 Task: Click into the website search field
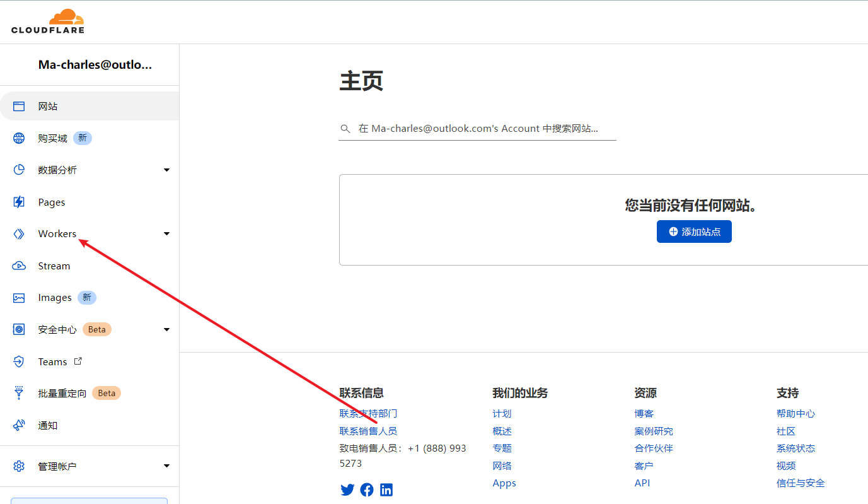[478, 128]
